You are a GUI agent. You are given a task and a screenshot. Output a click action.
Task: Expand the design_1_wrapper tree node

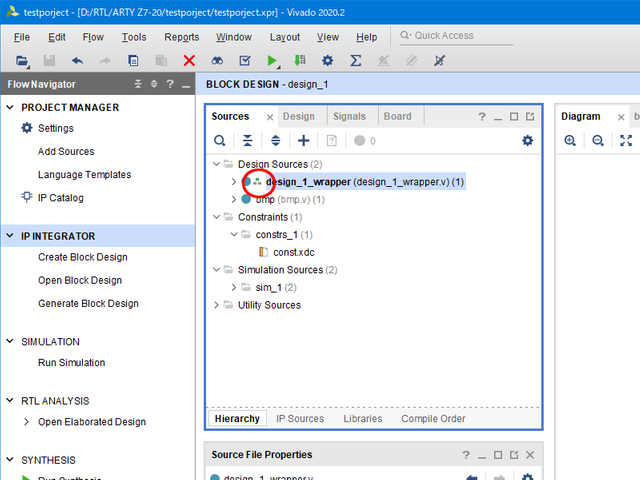234,182
